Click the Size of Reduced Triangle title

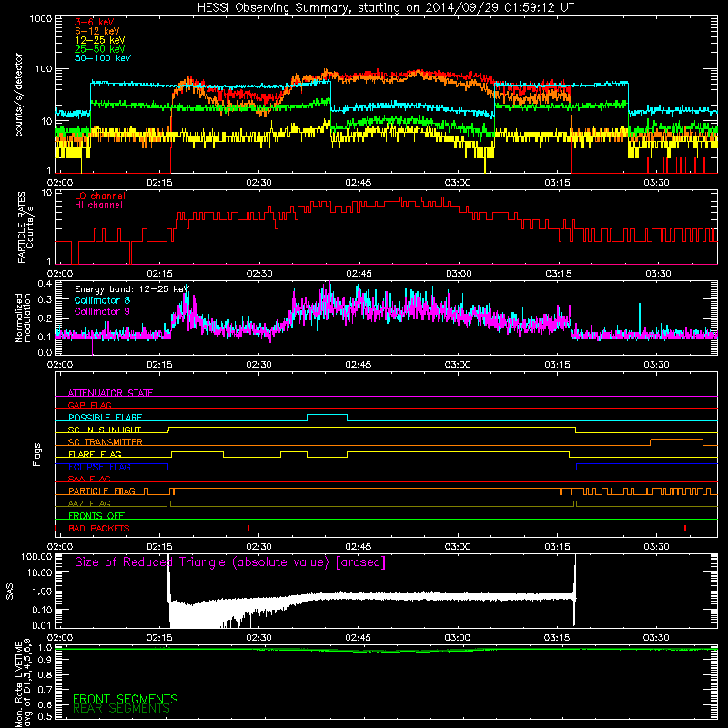click(x=230, y=562)
